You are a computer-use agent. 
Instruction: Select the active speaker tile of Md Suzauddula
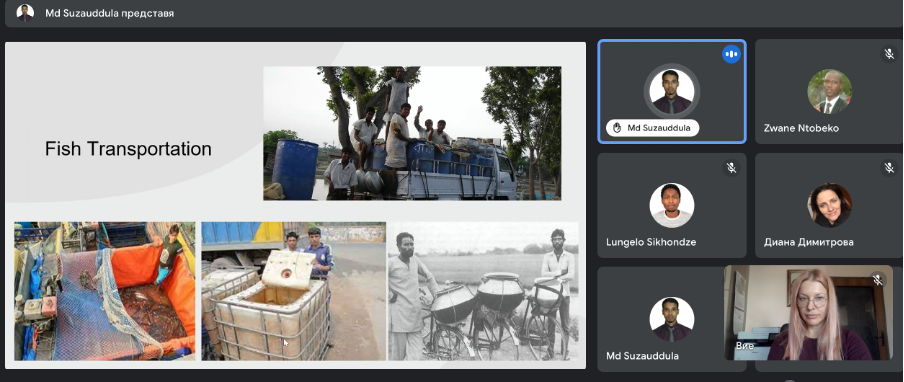pyautogui.click(x=672, y=91)
